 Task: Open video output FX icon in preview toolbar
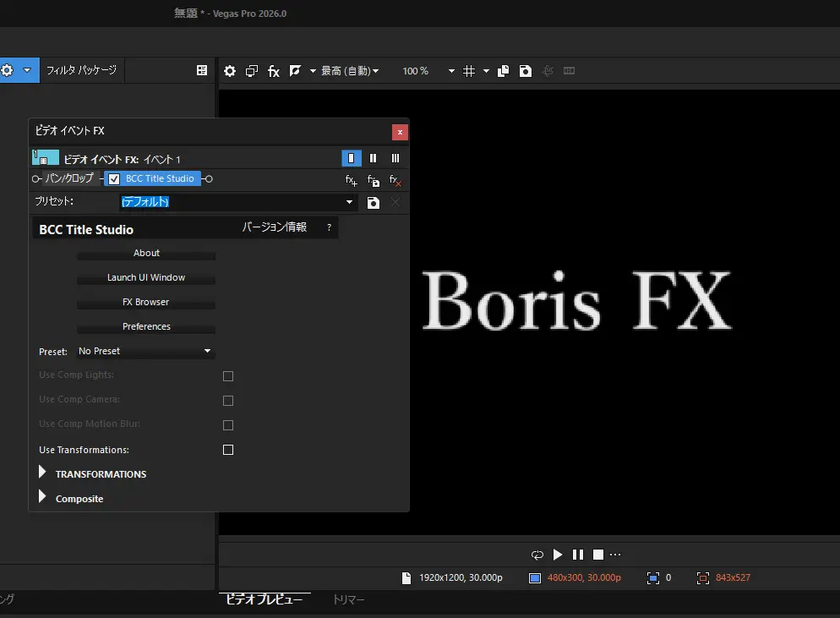coord(274,71)
